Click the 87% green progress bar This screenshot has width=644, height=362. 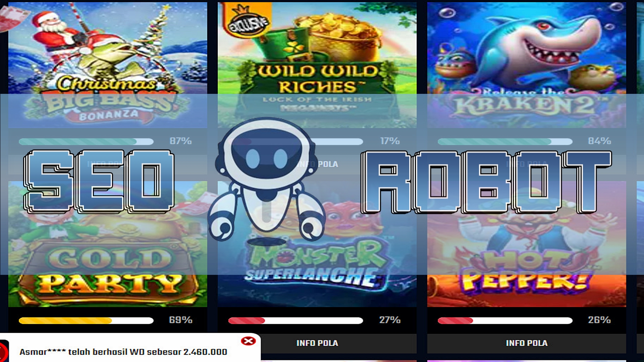[86, 141]
